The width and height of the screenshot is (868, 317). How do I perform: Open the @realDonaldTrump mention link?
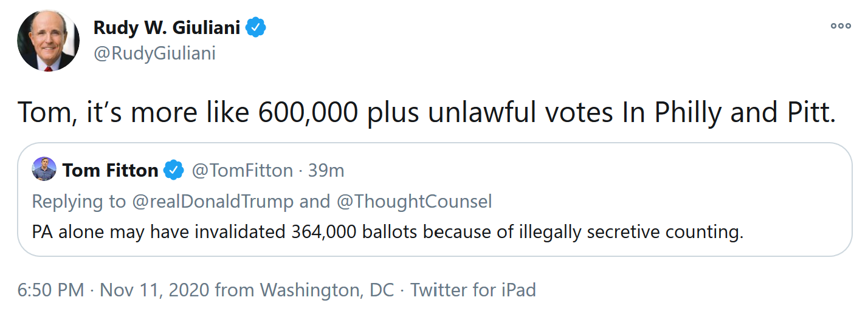212,202
